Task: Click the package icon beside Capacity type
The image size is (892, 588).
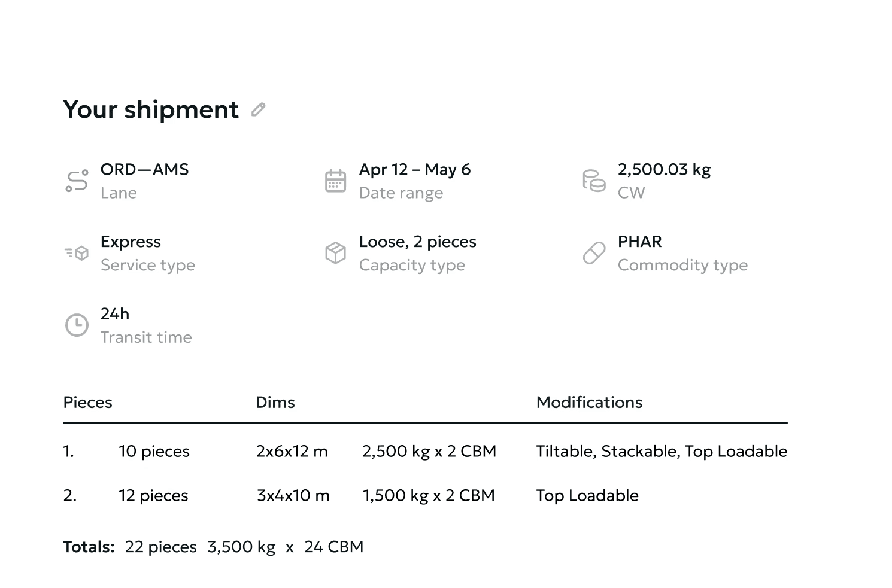Action: 335,253
